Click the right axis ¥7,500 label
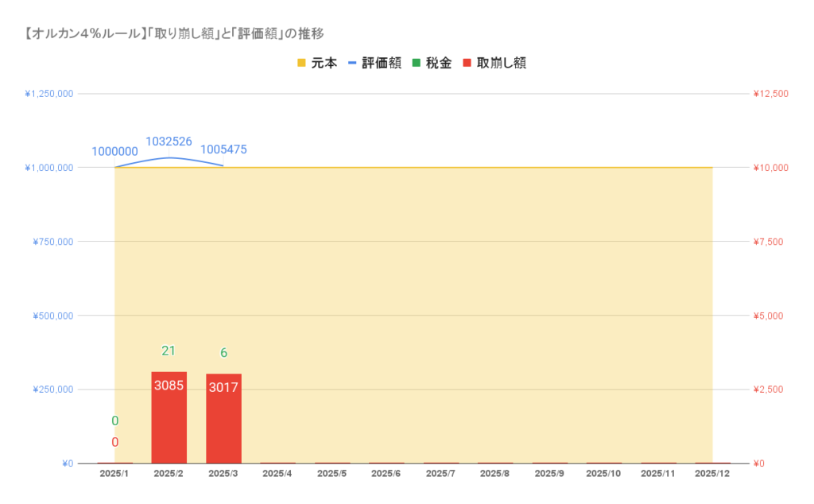This screenshot has height=504, width=814. coord(769,242)
